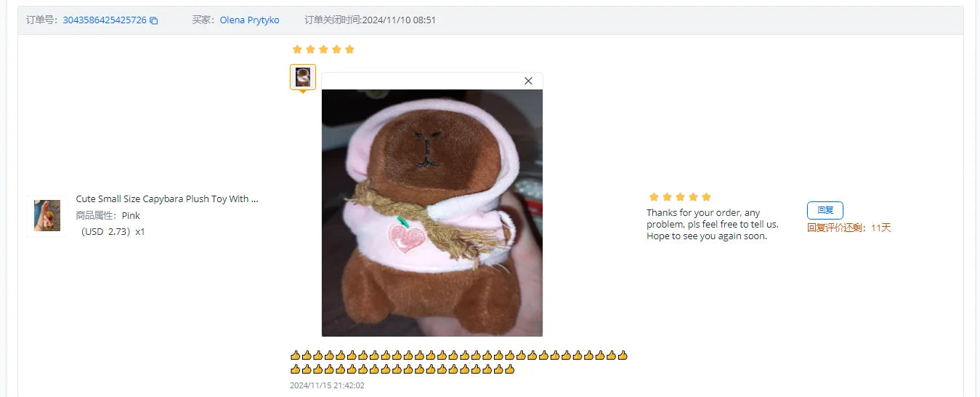
Task: Open the Cute Small Size Capybara Plush Toy title
Action: [167, 198]
